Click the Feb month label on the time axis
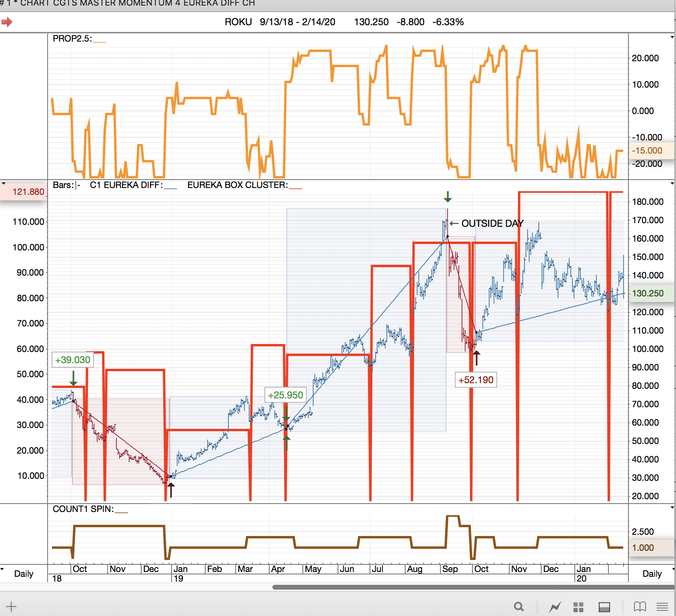The width and height of the screenshot is (676, 616). click(x=214, y=569)
